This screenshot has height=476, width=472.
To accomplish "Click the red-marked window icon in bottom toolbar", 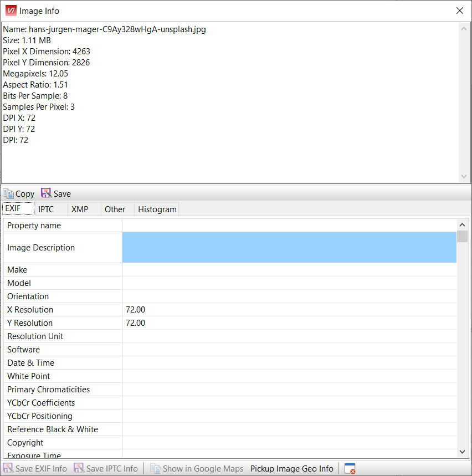I will (350, 469).
